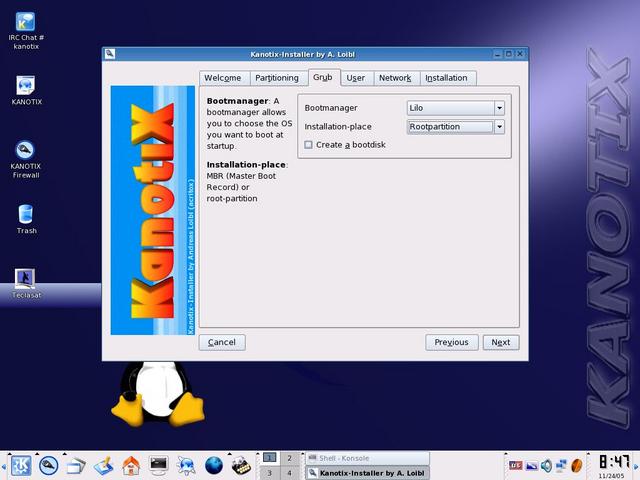Open the volume speaker tray icon
The image size is (640, 480).
pos(546,465)
